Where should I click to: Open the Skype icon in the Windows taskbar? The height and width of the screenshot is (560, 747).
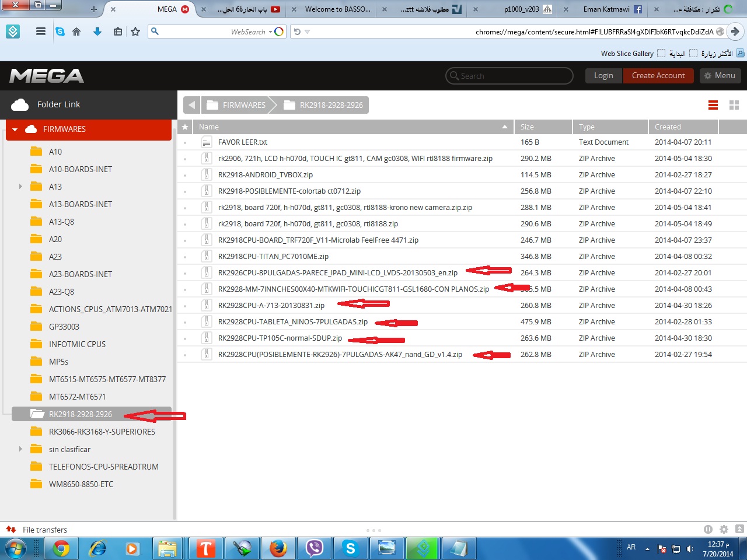(350, 548)
